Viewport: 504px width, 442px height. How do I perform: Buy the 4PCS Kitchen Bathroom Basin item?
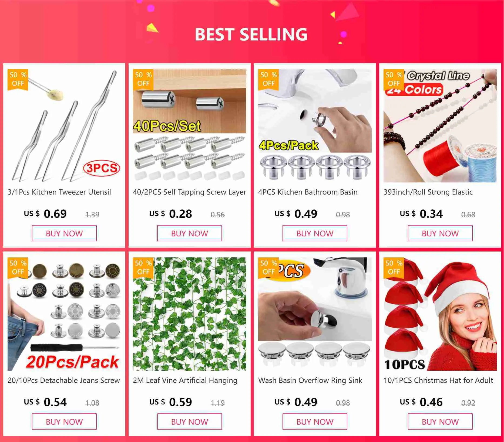tap(315, 233)
